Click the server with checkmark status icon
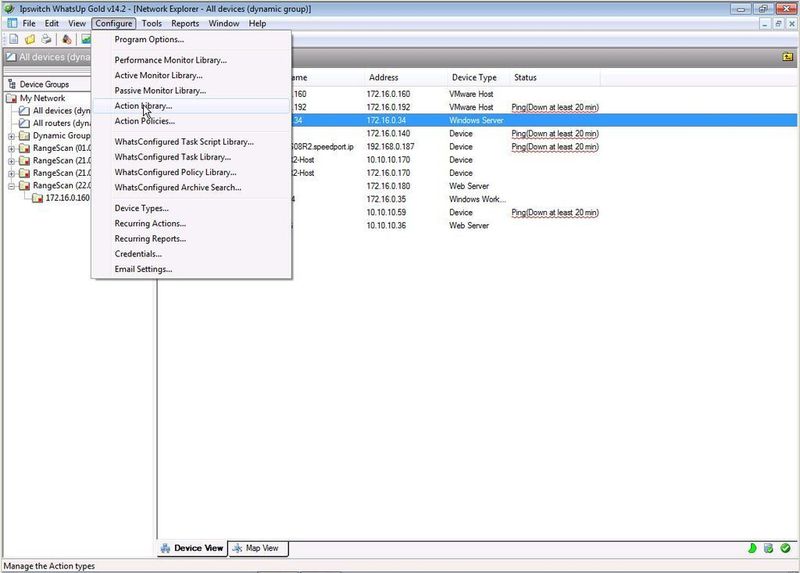Image resolution: width=800 pixels, height=573 pixels. (768, 549)
